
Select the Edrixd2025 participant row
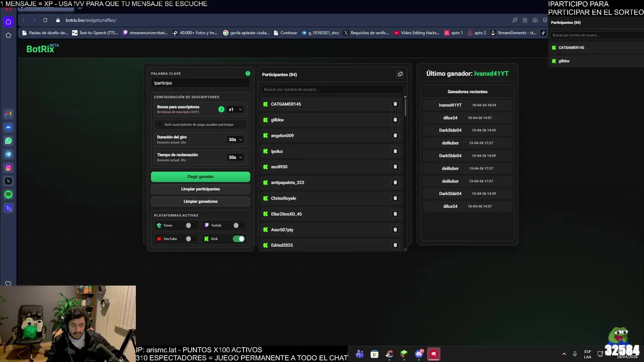332,245
